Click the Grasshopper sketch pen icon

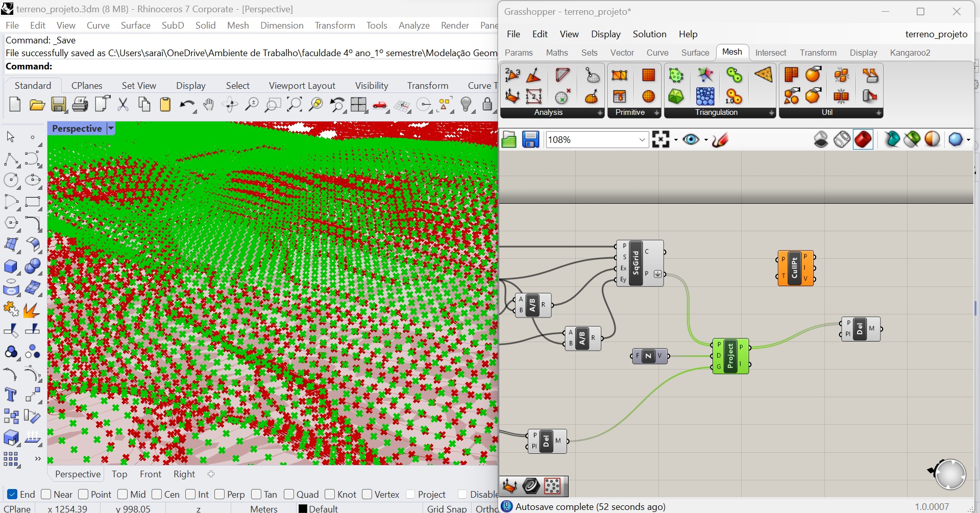(720, 139)
